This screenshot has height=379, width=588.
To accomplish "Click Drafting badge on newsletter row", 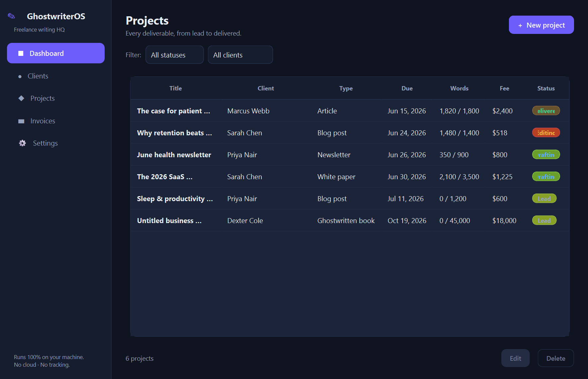I will click(x=546, y=155).
